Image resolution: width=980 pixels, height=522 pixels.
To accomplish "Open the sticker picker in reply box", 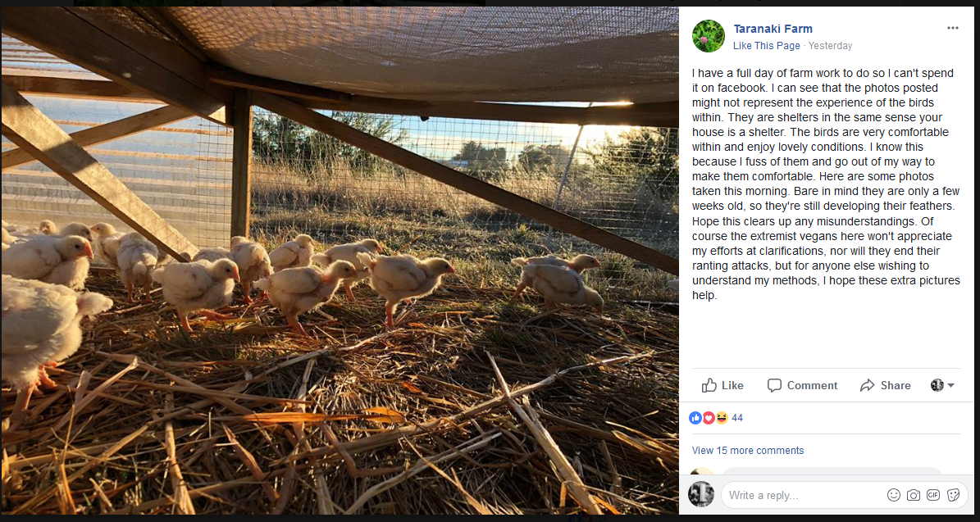I will (953, 495).
